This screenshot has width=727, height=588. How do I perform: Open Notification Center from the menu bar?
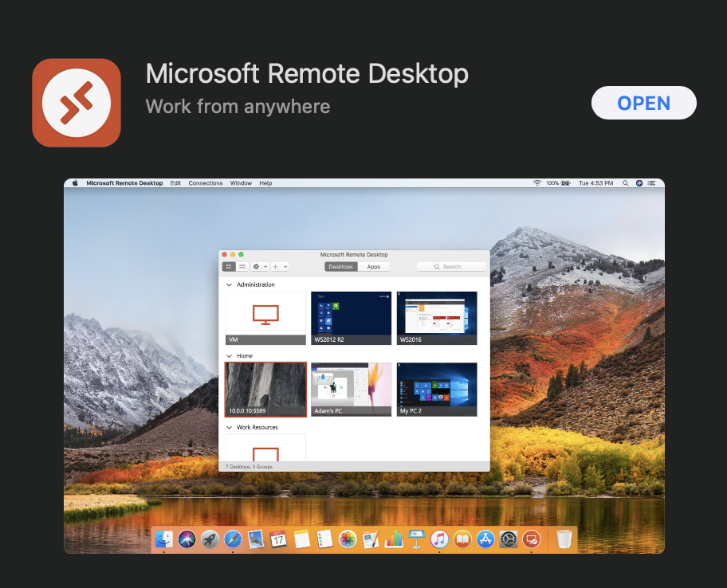coord(651,183)
